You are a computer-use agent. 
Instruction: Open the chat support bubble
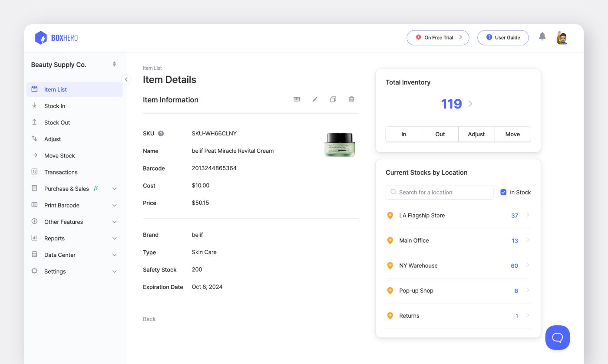coord(558,338)
